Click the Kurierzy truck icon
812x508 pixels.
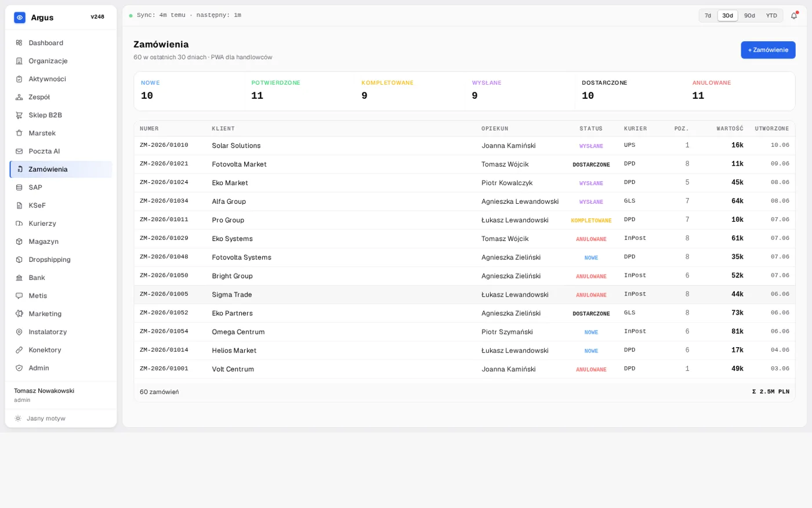click(19, 224)
